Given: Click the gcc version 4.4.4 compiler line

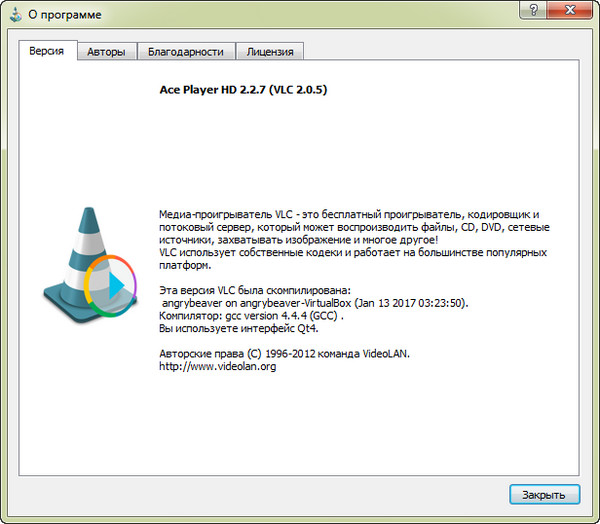Looking at the screenshot, I should (x=251, y=315).
